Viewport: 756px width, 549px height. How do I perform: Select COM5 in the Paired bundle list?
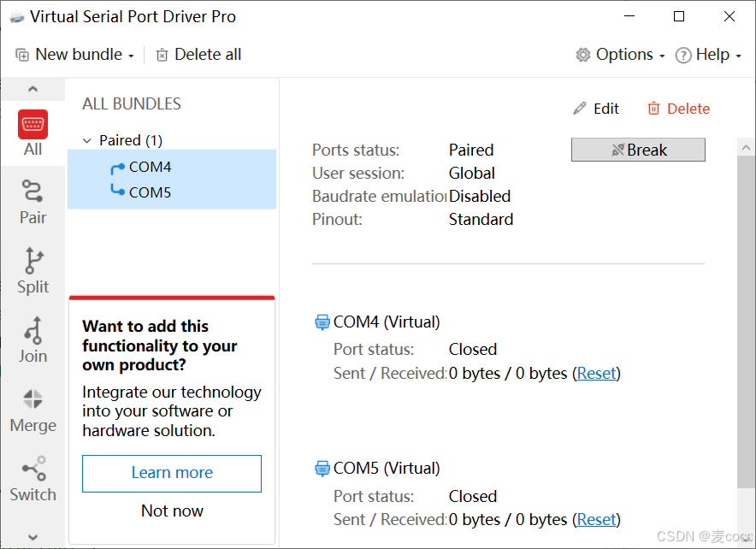[149, 192]
